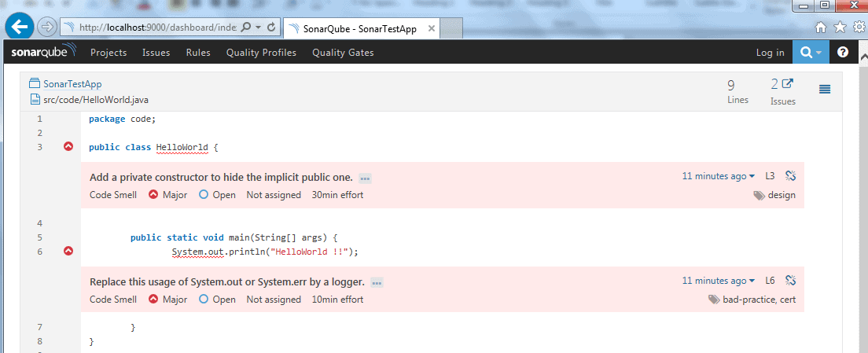Viewport: 868px width, 353px height.
Task: Toggle line 6 issue severity marker
Action: 68,251
